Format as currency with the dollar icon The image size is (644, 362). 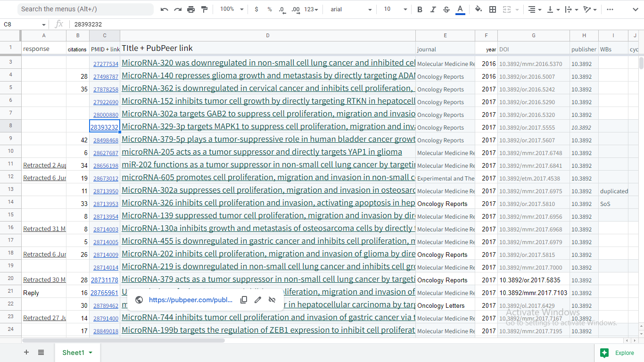256,9
